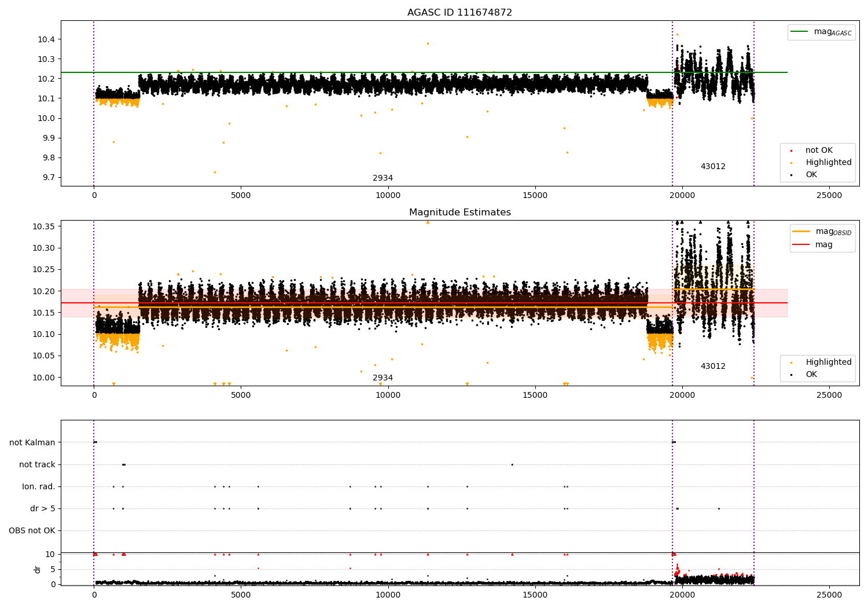Screen dimensions: 868x608
Task: Click the rotated 'dr' y-axis label
Action: pos(38,569)
